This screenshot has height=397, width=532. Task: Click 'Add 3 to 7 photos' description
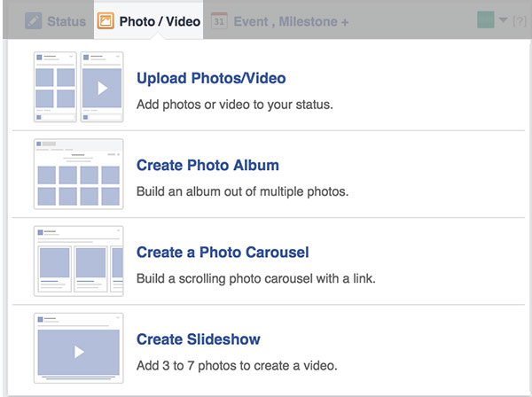pyautogui.click(x=237, y=366)
